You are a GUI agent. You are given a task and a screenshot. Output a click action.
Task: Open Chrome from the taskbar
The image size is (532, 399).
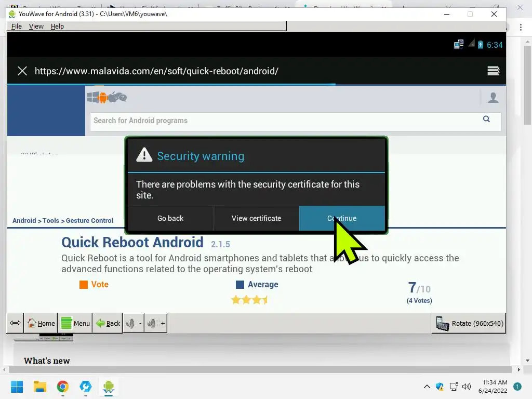pos(63,387)
